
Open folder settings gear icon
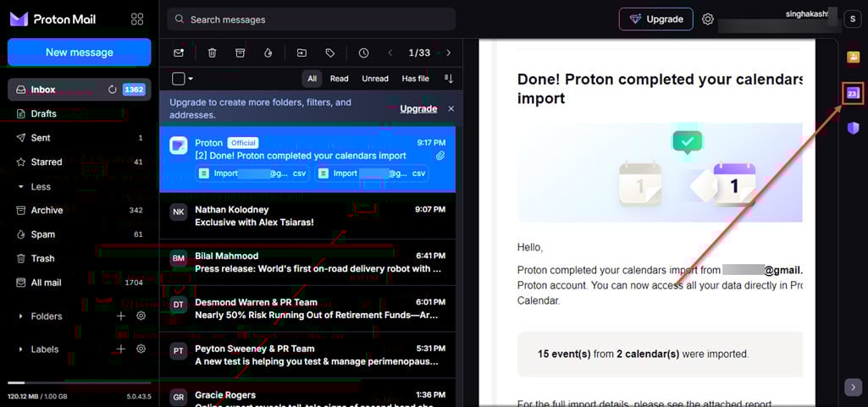[x=141, y=316]
